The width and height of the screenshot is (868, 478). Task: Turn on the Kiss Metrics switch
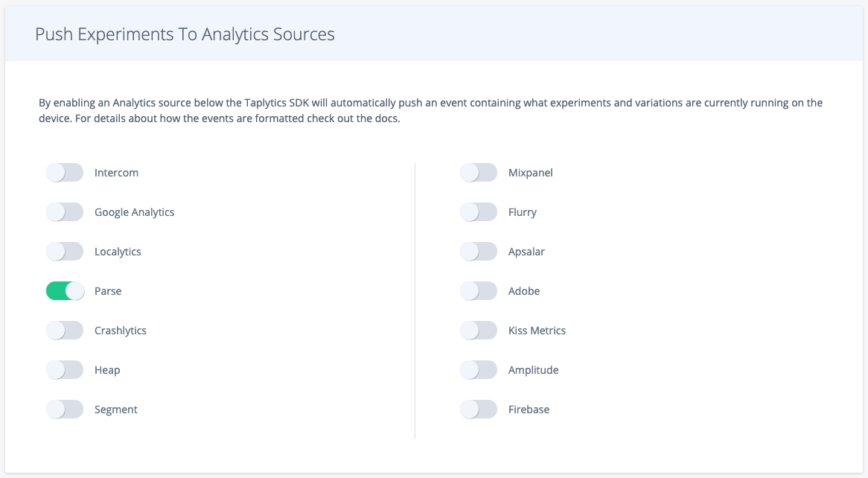click(479, 331)
